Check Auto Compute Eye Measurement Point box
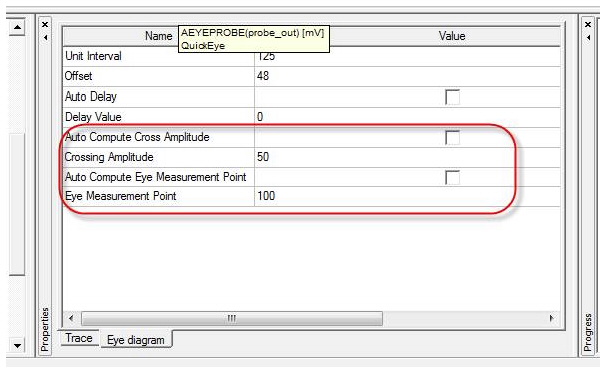 [x=452, y=178]
